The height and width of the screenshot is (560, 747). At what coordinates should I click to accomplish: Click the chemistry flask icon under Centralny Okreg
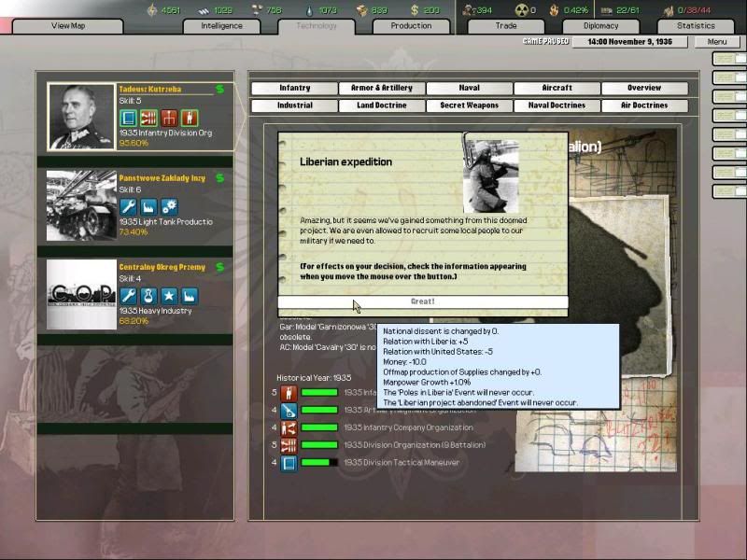(x=148, y=296)
